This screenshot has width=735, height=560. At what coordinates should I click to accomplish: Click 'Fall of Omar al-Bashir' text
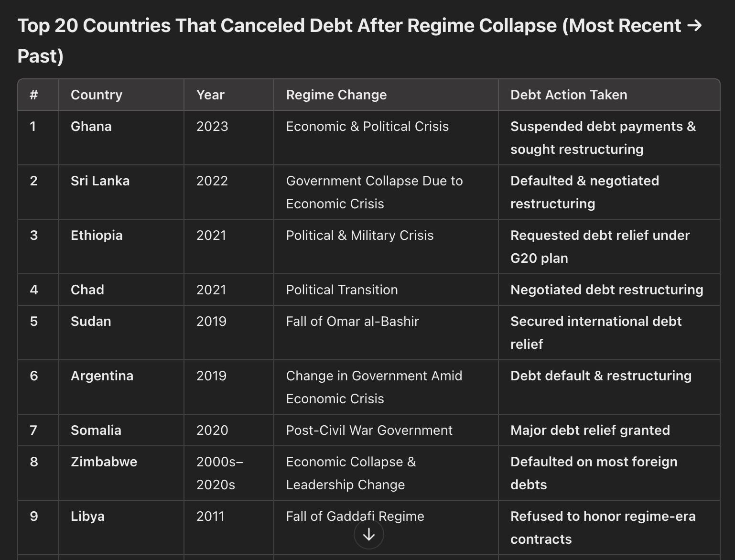click(352, 321)
